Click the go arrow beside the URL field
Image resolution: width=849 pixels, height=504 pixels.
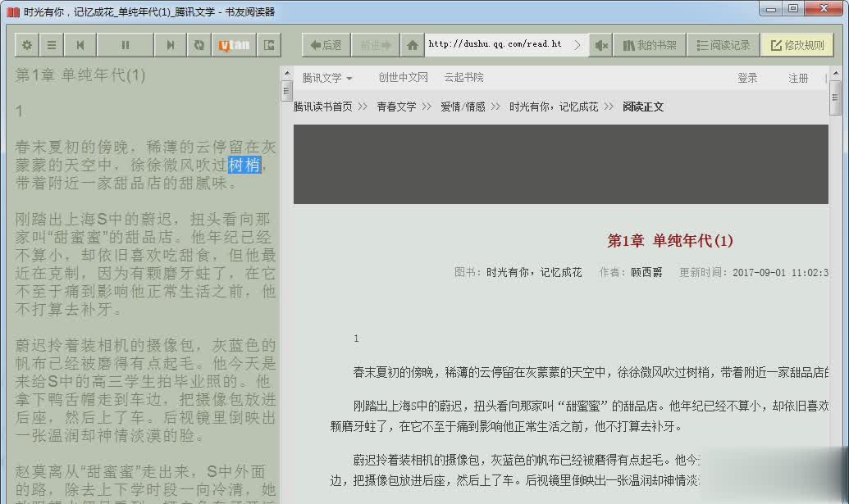[577, 45]
